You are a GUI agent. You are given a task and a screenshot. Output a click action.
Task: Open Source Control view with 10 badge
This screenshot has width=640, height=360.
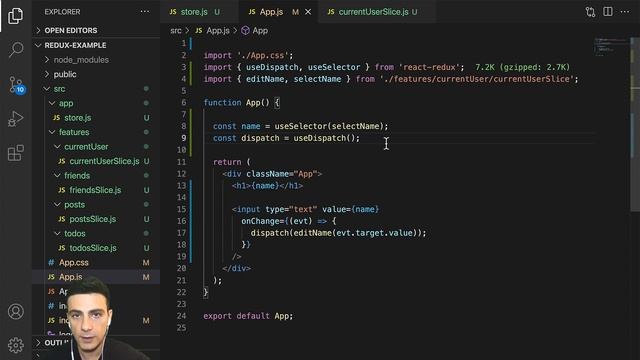pyautogui.click(x=16, y=85)
